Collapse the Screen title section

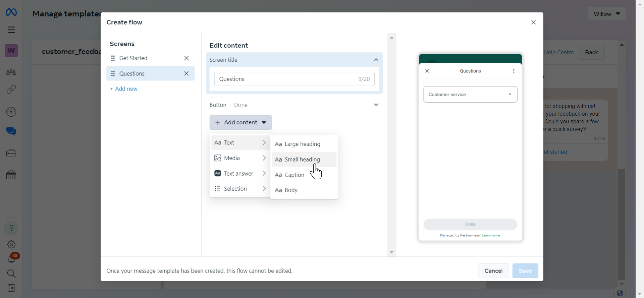[x=376, y=60]
